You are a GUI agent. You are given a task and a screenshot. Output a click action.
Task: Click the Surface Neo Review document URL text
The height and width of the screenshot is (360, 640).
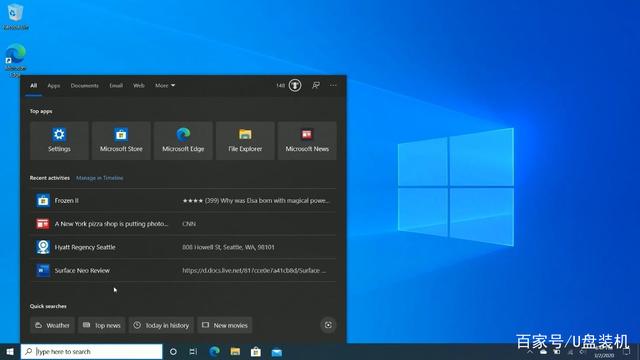tap(254, 270)
